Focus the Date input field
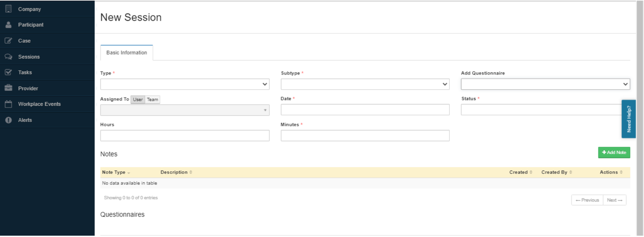 [x=365, y=110]
